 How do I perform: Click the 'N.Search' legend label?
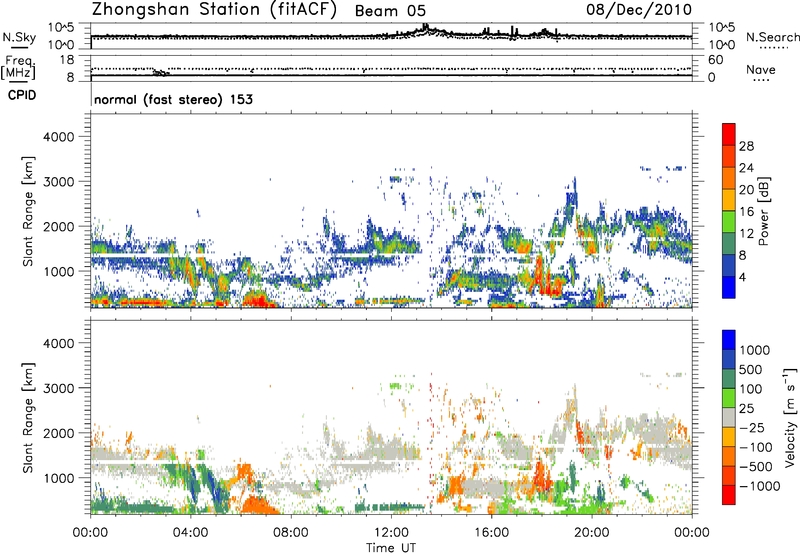[x=773, y=37]
